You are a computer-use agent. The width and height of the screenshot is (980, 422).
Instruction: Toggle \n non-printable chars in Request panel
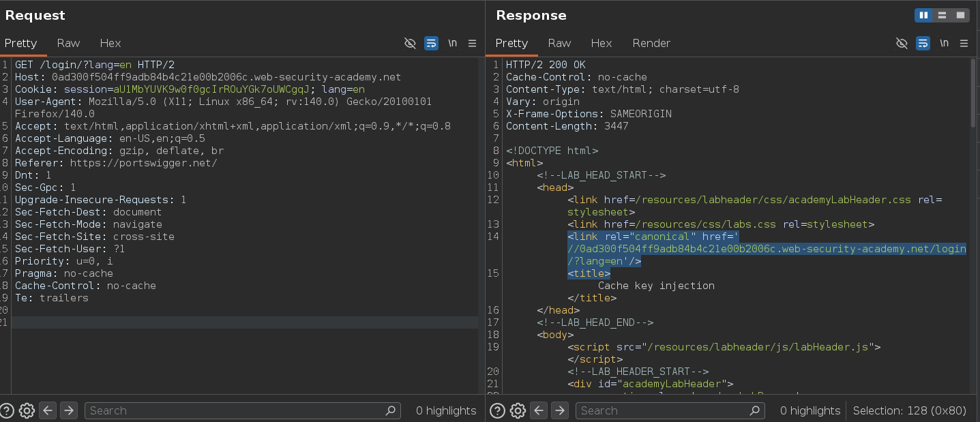(x=452, y=43)
